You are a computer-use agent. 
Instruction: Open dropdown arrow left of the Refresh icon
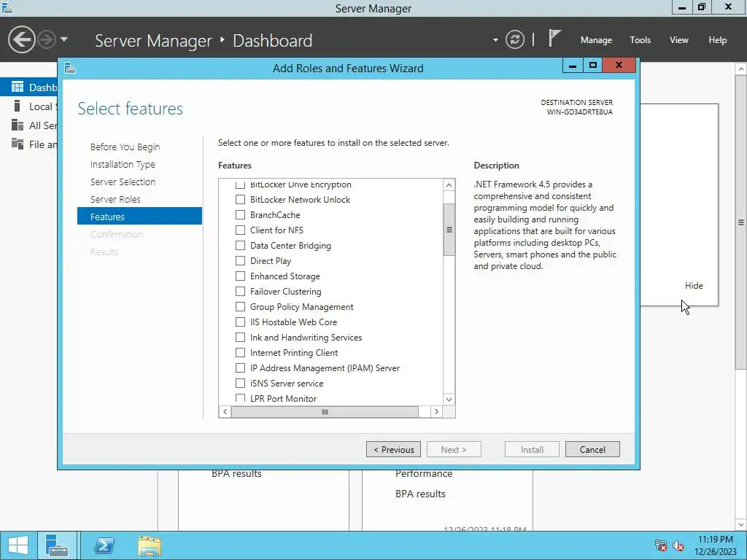495,40
